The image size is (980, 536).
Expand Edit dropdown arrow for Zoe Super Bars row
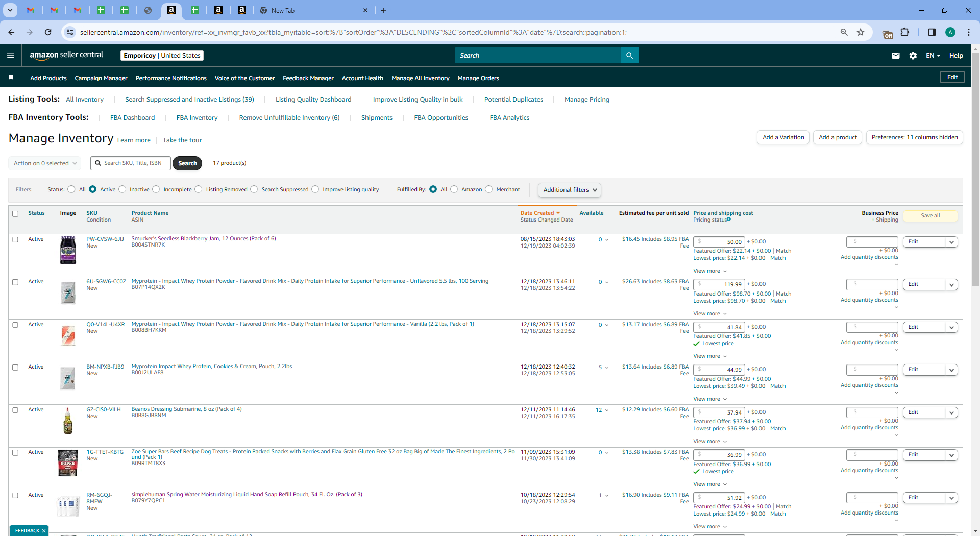952,455
